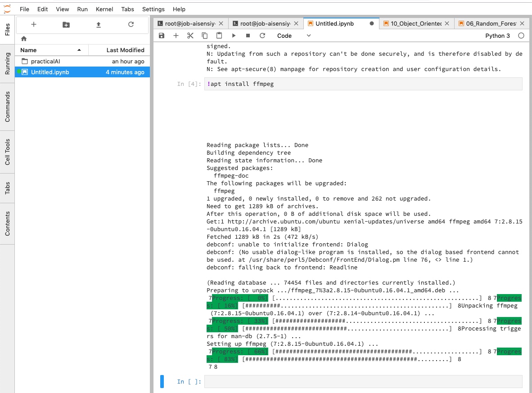The width and height of the screenshot is (532, 393).
Task: Click the empty input cell at the bottom
Action: (363, 381)
